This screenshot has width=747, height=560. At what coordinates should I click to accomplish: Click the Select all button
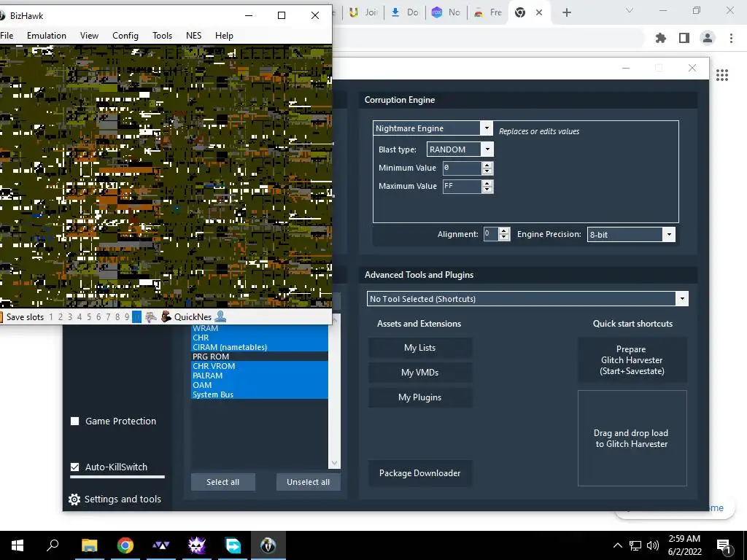pos(223,482)
